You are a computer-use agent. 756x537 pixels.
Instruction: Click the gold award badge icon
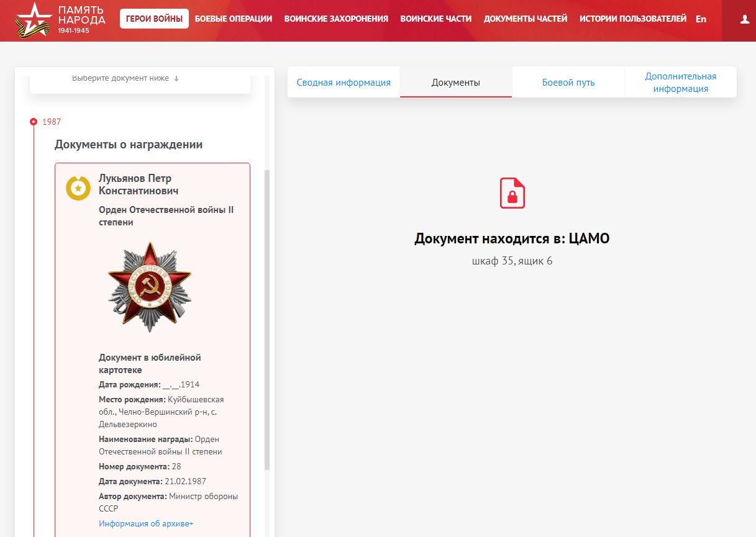[78, 188]
